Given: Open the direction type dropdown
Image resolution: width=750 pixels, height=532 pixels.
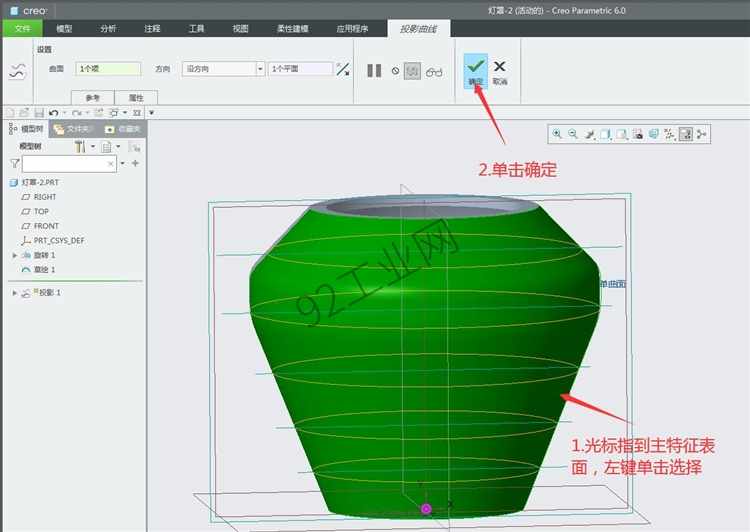Looking at the screenshot, I should point(260,69).
